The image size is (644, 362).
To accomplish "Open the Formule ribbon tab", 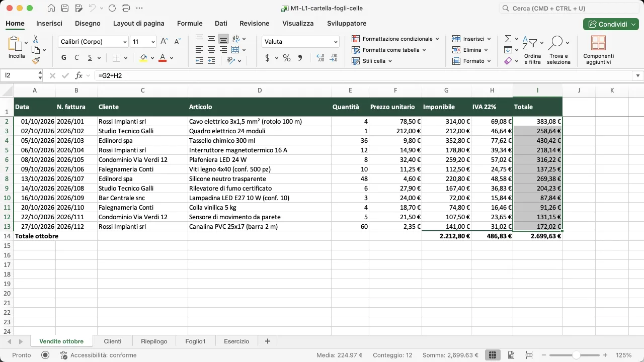I will pyautogui.click(x=190, y=24).
